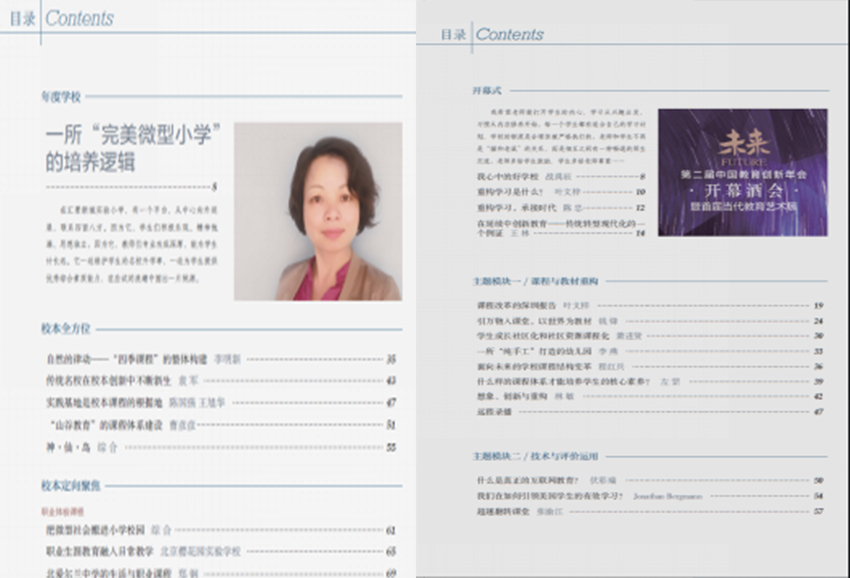Open the 一所"完美微型小学"的培养逻辑 headline

click(x=134, y=147)
